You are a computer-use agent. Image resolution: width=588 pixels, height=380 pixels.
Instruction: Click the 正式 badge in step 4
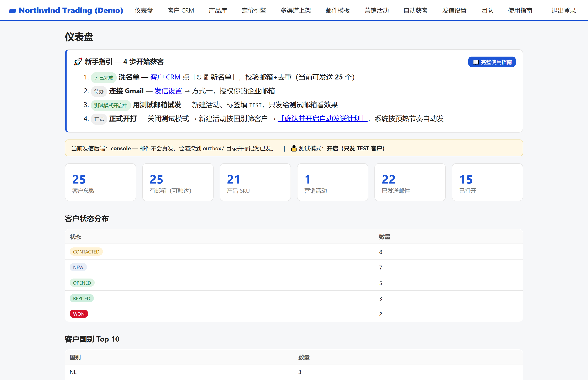[99, 119]
